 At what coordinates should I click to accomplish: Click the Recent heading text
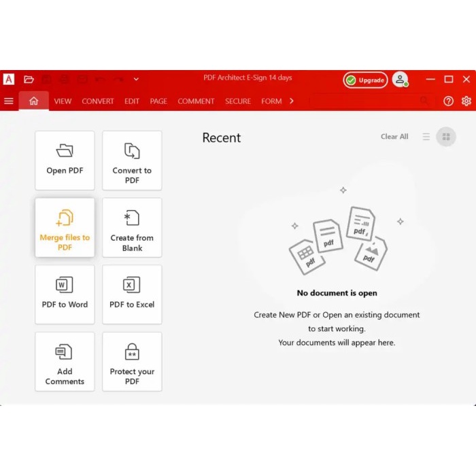(x=221, y=138)
